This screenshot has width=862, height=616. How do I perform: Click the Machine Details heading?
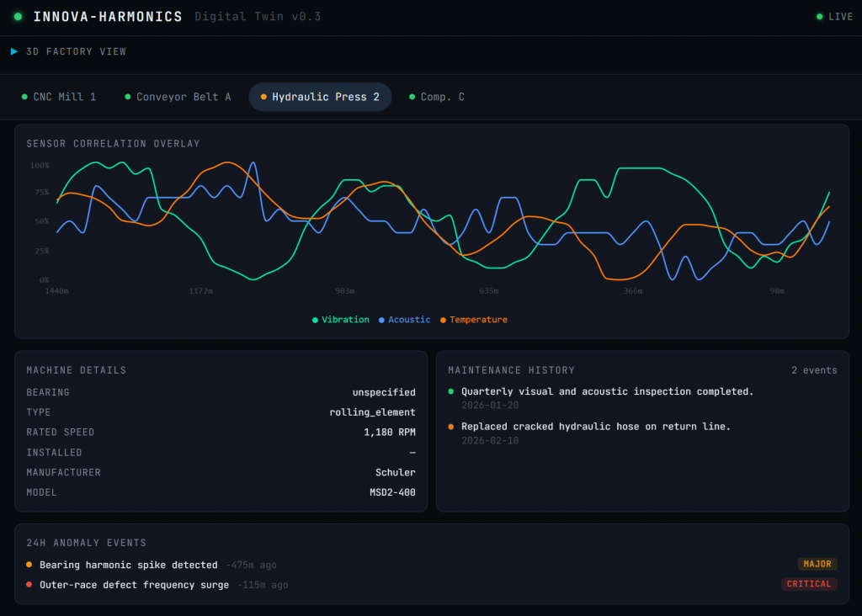tap(77, 370)
